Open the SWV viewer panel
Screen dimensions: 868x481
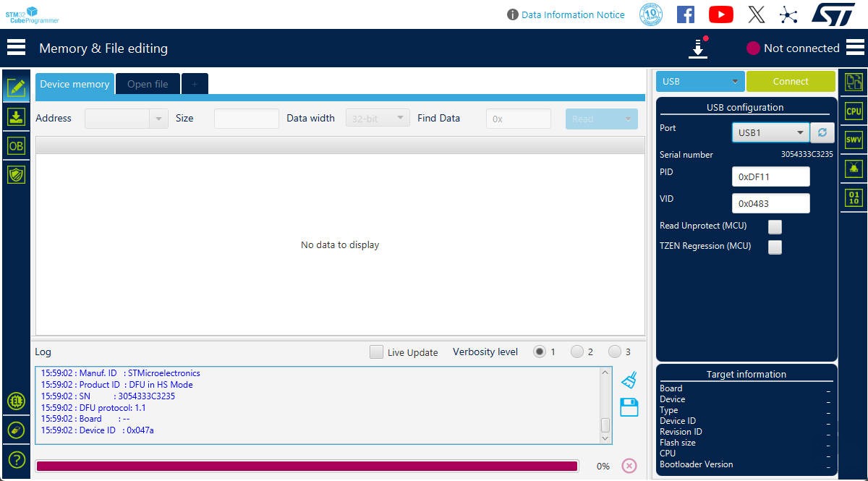(x=854, y=140)
